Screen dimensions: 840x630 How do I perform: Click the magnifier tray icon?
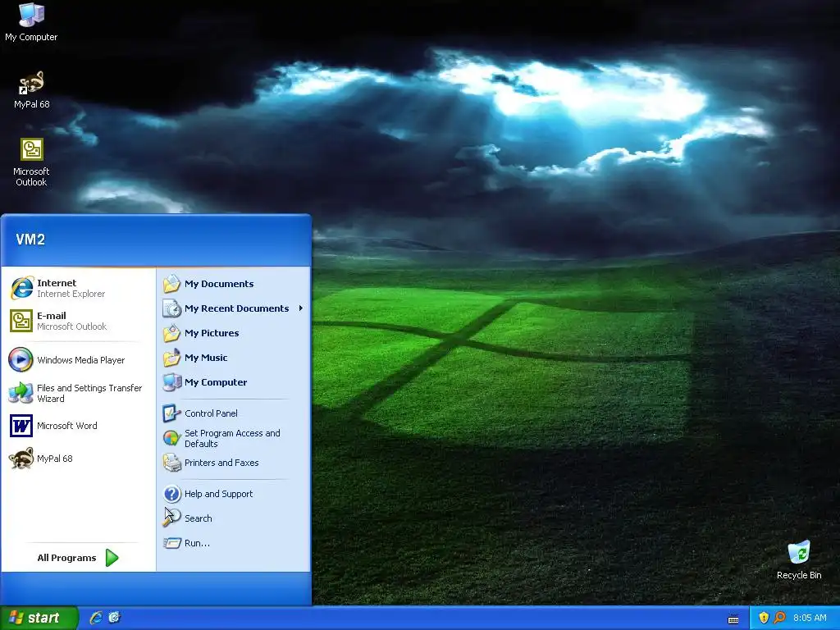click(779, 618)
